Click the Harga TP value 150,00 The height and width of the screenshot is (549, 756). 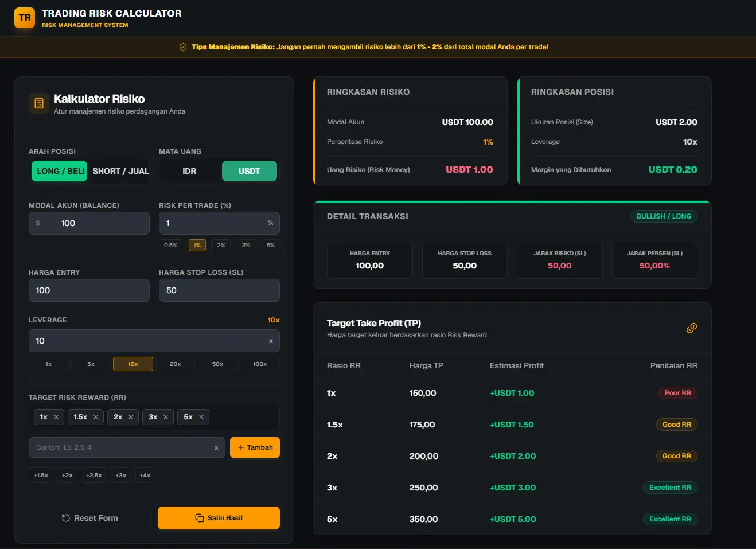(x=423, y=393)
